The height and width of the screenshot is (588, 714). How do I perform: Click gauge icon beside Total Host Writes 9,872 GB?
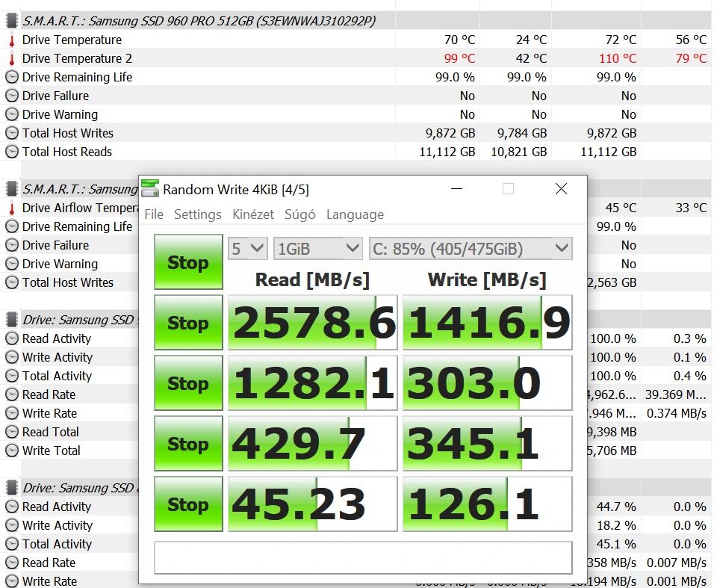click(x=12, y=133)
